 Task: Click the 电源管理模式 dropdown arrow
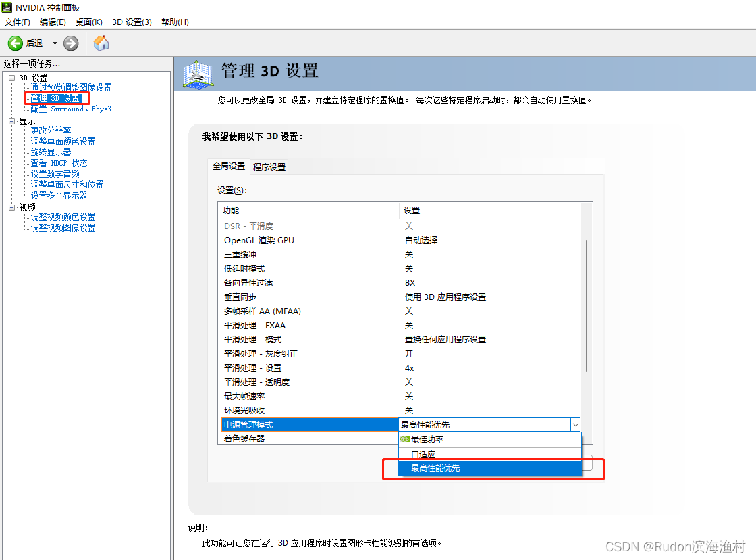[x=575, y=425]
